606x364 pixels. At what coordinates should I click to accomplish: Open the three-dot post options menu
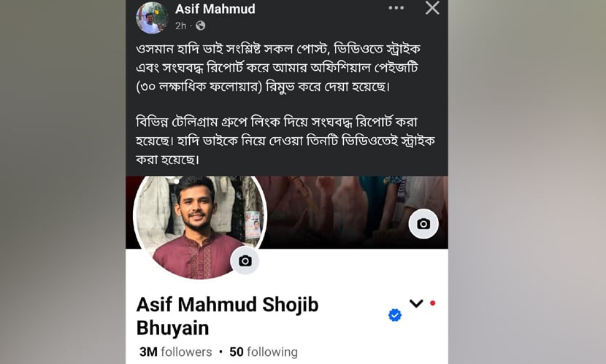pyautogui.click(x=396, y=8)
